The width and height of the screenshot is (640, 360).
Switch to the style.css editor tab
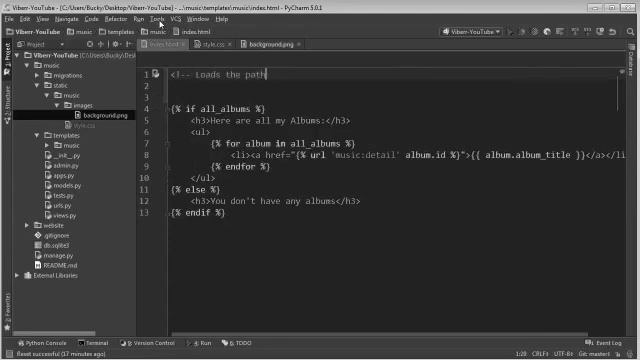(213, 44)
